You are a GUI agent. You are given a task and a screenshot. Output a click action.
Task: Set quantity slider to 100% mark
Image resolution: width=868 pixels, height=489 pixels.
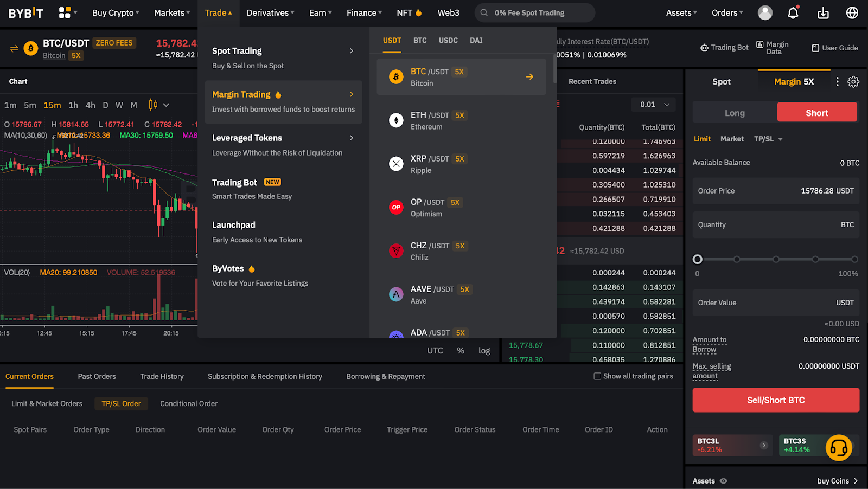854,260
